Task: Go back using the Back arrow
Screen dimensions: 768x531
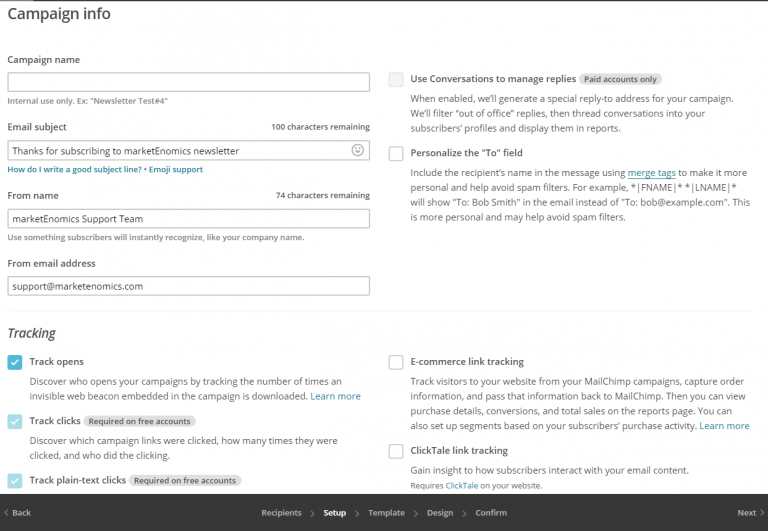Action: point(17,513)
